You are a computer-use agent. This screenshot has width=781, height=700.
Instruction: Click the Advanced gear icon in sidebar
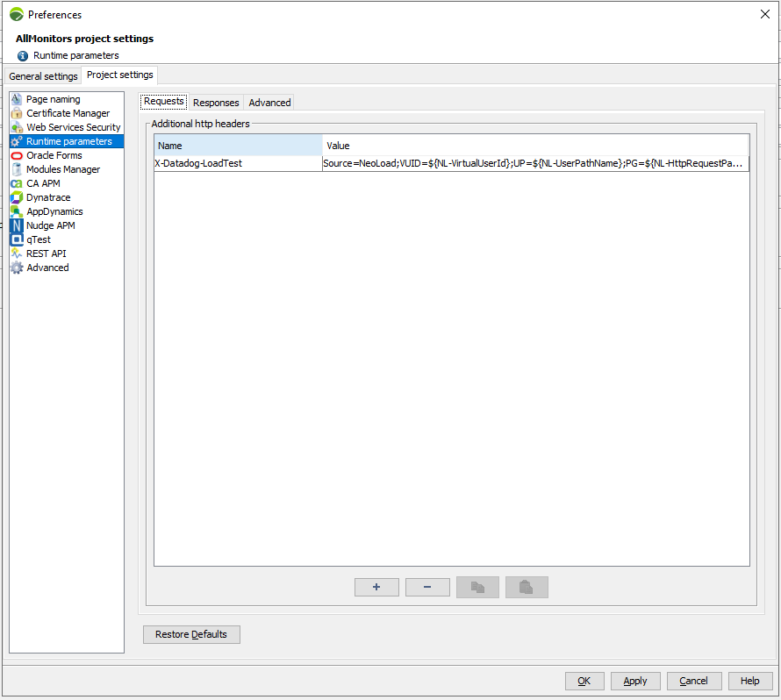(x=17, y=268)
